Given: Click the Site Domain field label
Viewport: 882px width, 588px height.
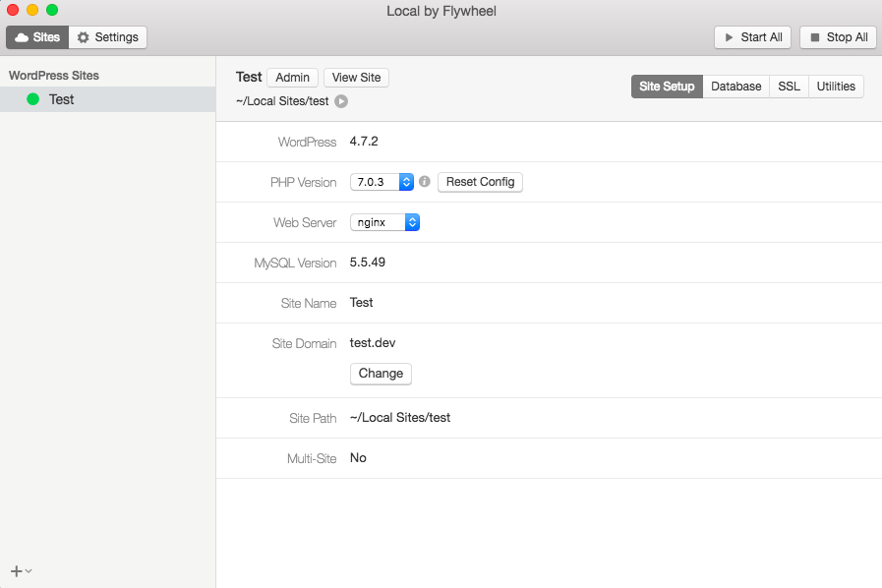Looking at the screenshot, I should point(304,343).
